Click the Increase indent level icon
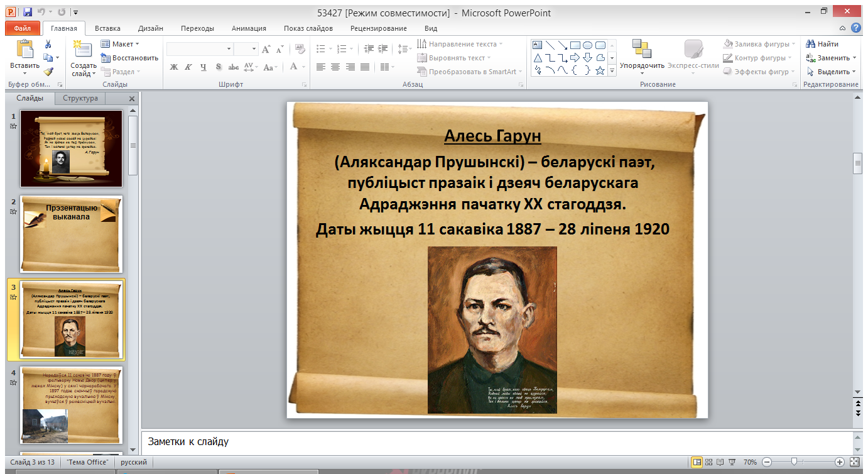868x474 pixels. pyautogui.click(x=384, y=48)
